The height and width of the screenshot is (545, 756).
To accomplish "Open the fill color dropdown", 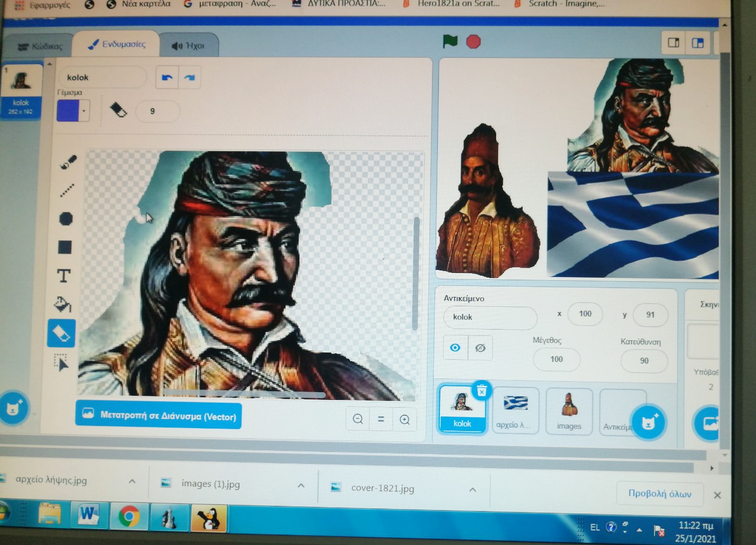I will coord(83,111).
